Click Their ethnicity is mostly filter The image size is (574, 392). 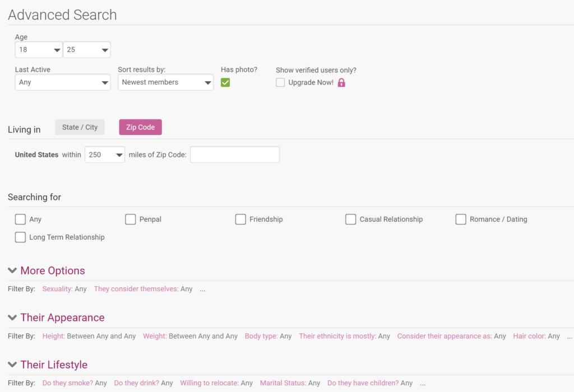pos(337,336)
